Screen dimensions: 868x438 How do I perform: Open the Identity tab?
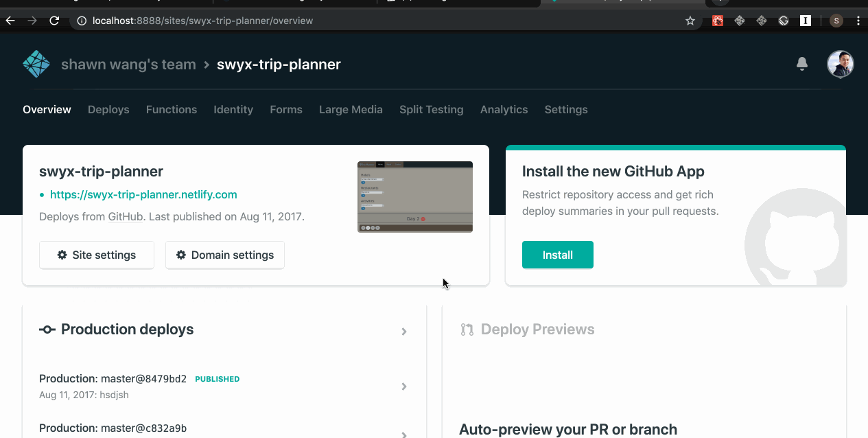pyautogui.click(x=233, y=109)
